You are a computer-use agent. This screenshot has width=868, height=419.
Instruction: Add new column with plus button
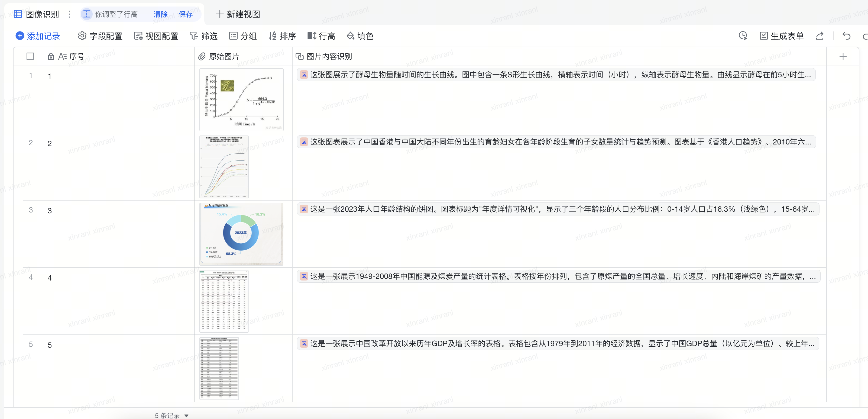point(843,56)
